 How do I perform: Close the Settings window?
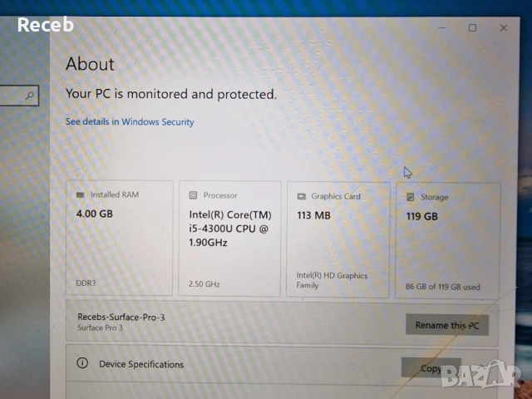pyautogui.click(x=504, y=27)
